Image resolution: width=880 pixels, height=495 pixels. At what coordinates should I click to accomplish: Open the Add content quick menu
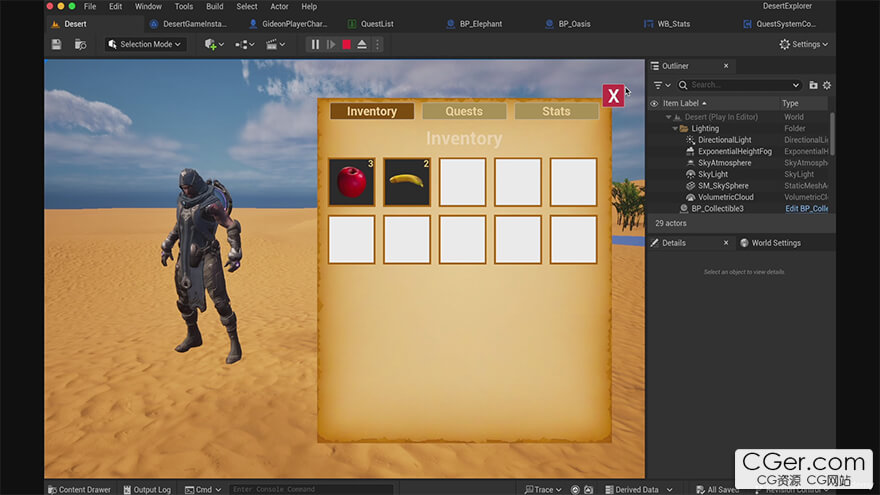[x=214, y=44]
